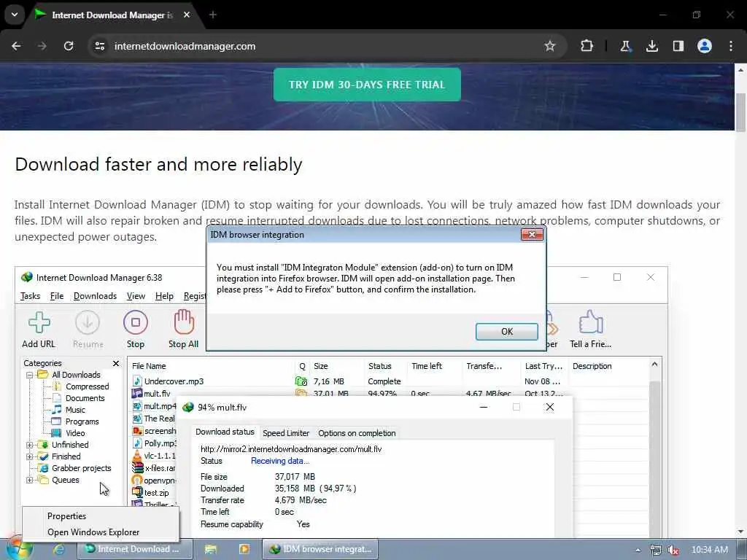Viewport: 747px width, 560px height.
Task: Open the Downloads menu
Action: (96, 296)
